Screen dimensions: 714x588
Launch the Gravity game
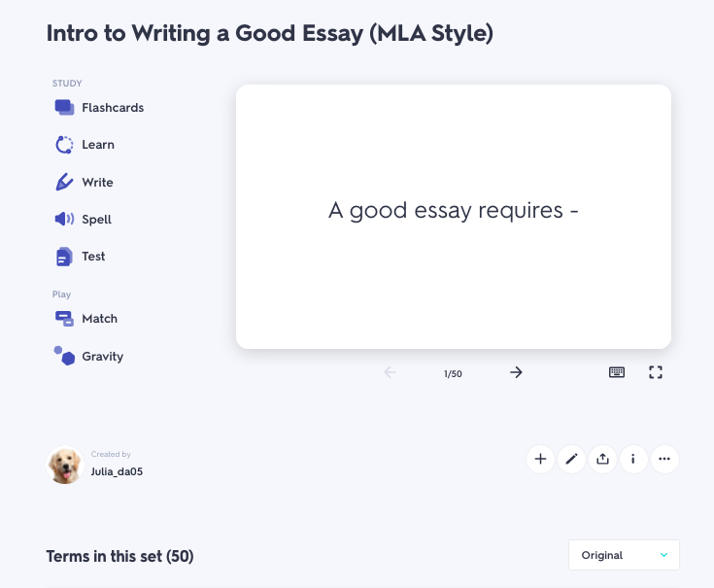click(102, 357)
